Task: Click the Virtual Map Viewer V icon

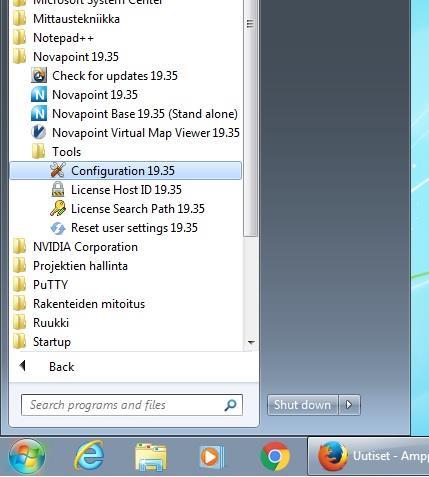Action: [x=39, y=133]
